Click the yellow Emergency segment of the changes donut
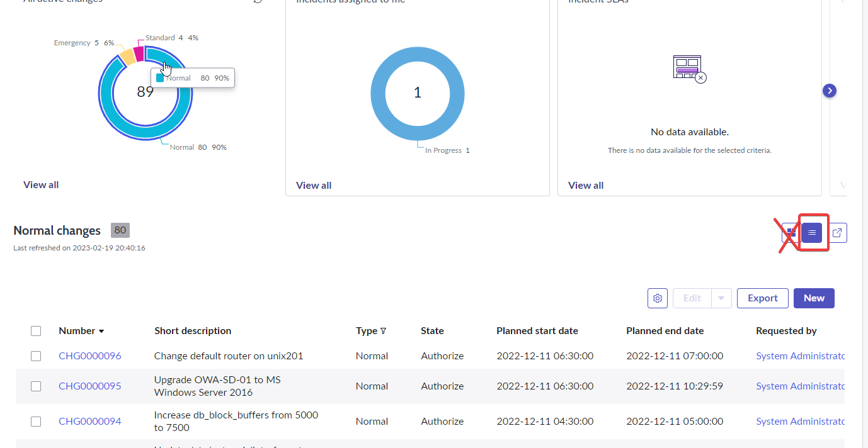868x448 pixels. (127, 56)
